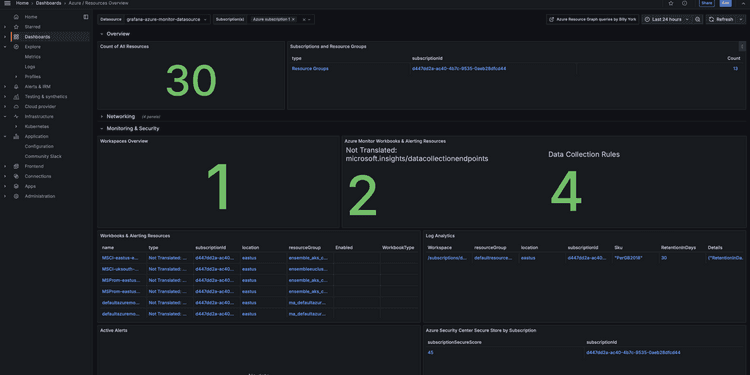The height and width of the screenshot is (375, 750).
Task: Star this dashboard as favorite
Action: 671,3
